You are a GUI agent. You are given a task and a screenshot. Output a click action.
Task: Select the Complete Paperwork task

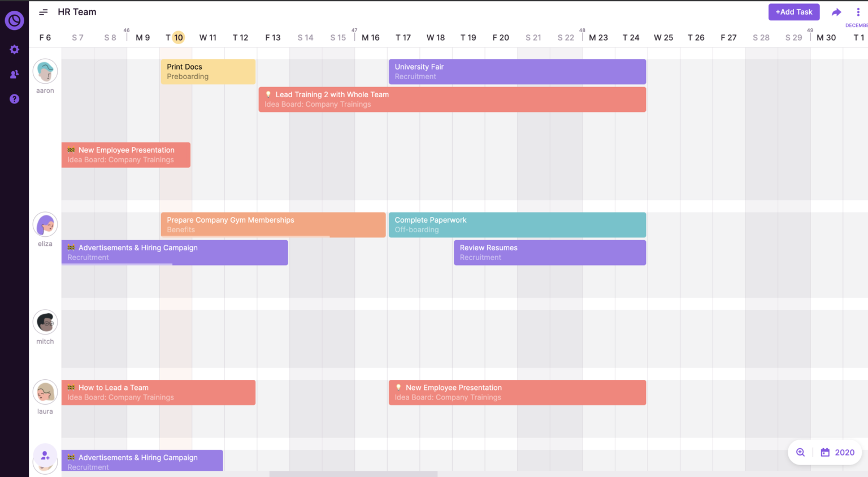pos(517,224)
